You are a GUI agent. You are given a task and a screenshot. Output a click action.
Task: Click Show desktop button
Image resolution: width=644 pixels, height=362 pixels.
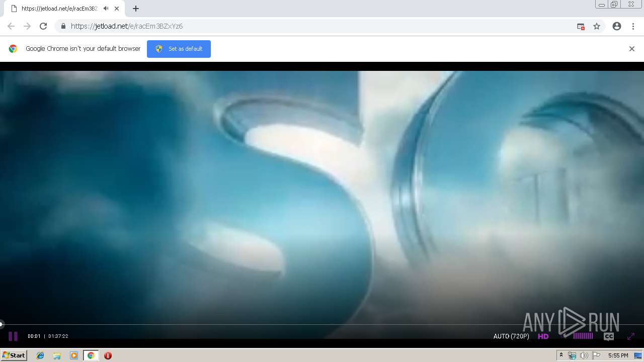click(638, 355)
